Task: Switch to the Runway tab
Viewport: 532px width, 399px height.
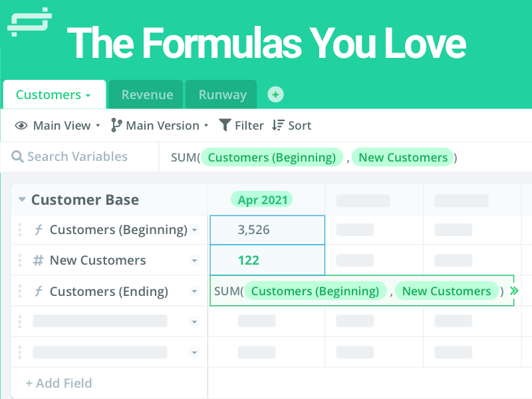Action: (x=222, y=94)
